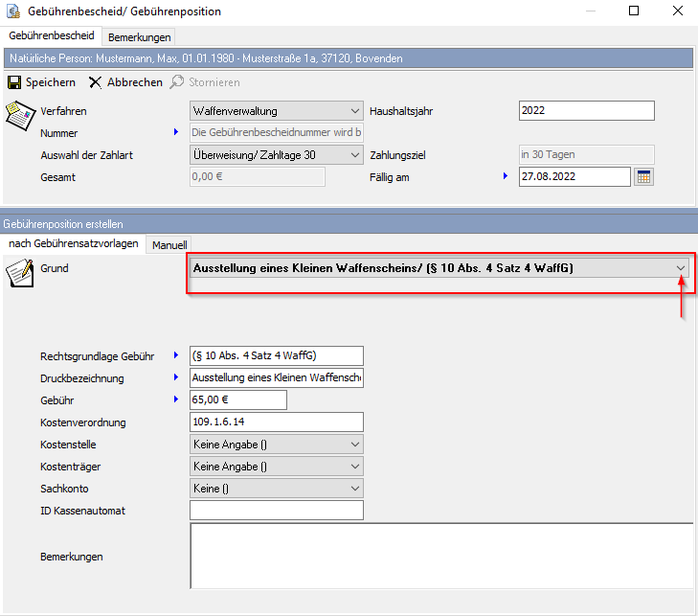The height and width of the screenshot is (616, 698).
Task: Expand the Grund dropdown list
Action: tap(680, 268)
